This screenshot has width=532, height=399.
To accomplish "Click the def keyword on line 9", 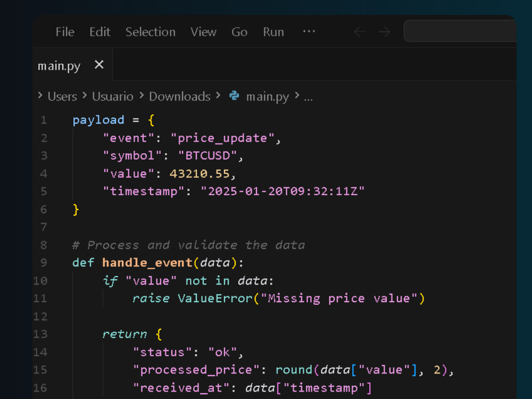I will coord(84,263).
